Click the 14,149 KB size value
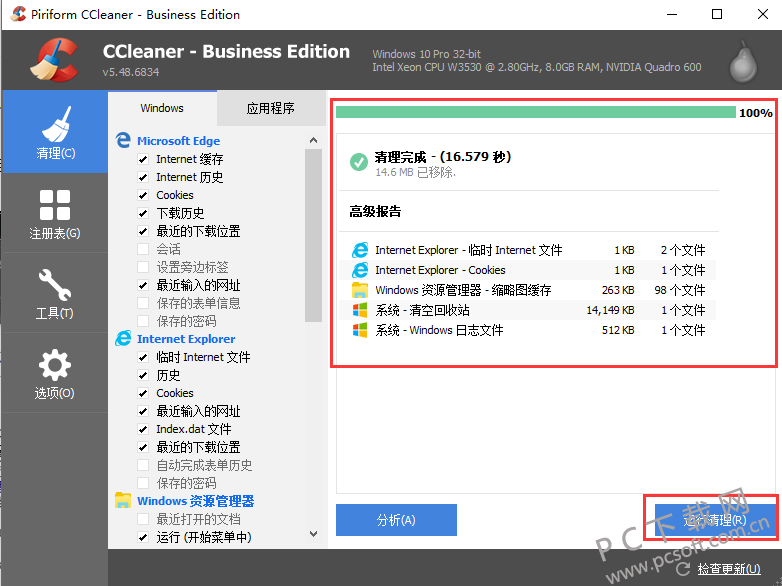The height and width of the screenshot is (586, 782). [x=610, y=310]
